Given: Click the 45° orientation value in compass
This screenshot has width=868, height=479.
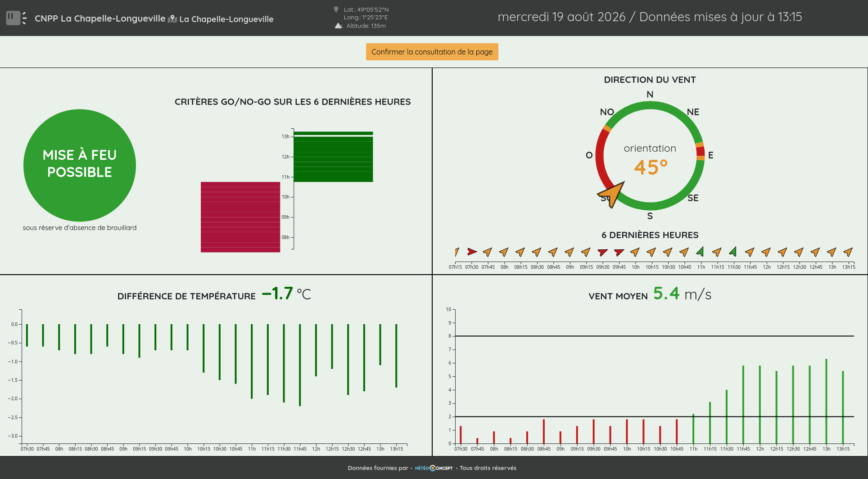Looking at the screenshot, I should click(651, 167).
